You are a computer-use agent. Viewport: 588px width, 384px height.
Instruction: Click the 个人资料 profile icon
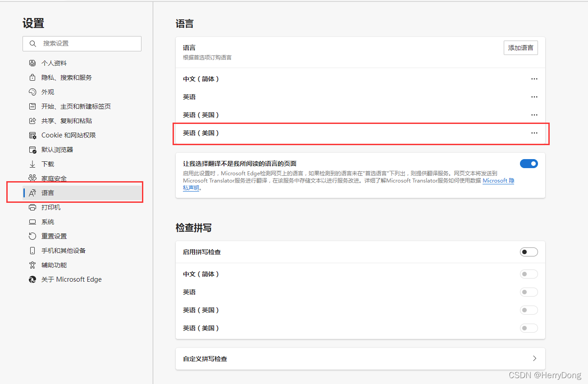tap(32, 63)
